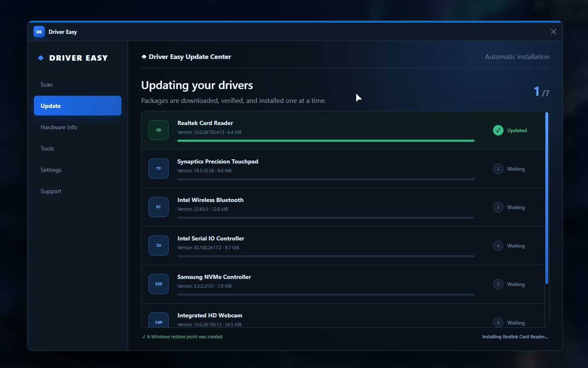Click the Updated status label
Screen dimensions: 588x368
[517, 130]
